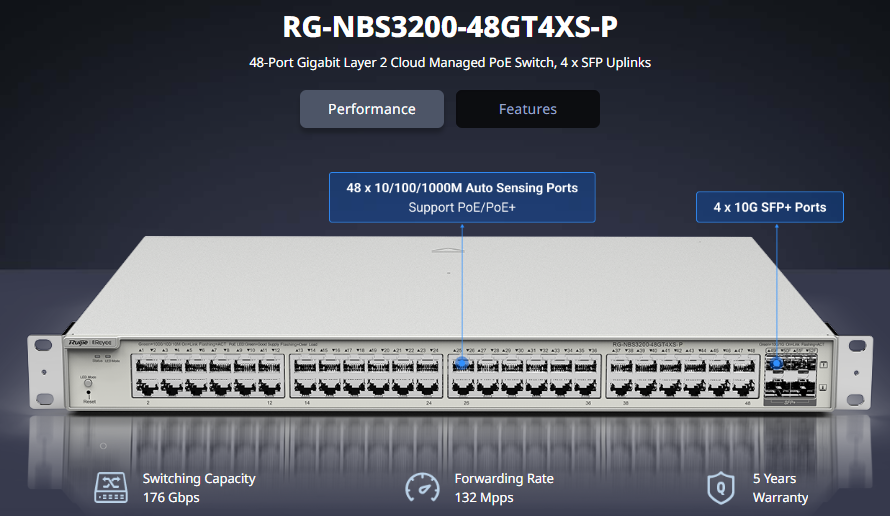890x516 pixels.
Task: Click the '132 Mpps' value
Action: [484, 497]
